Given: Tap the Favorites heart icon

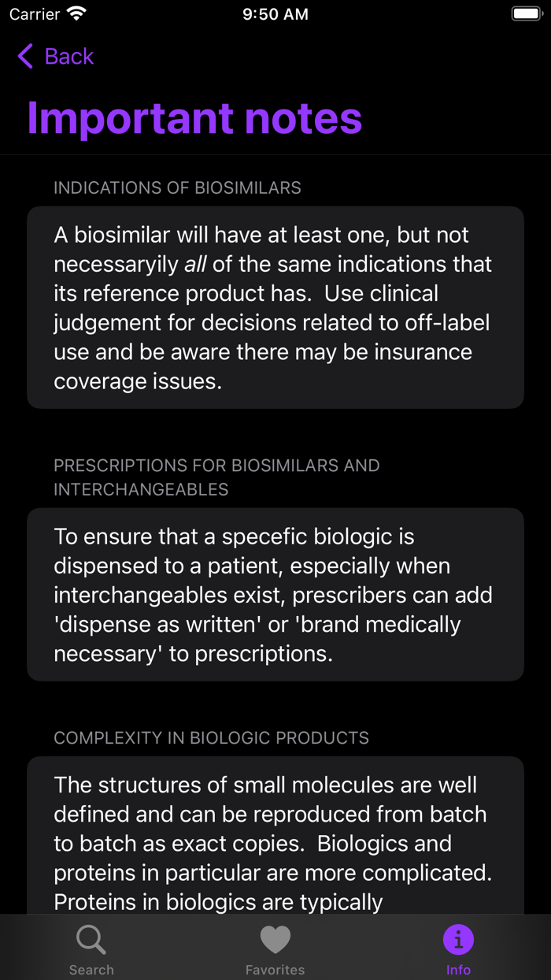Looking at the screenshot, I should click(275, 939).
